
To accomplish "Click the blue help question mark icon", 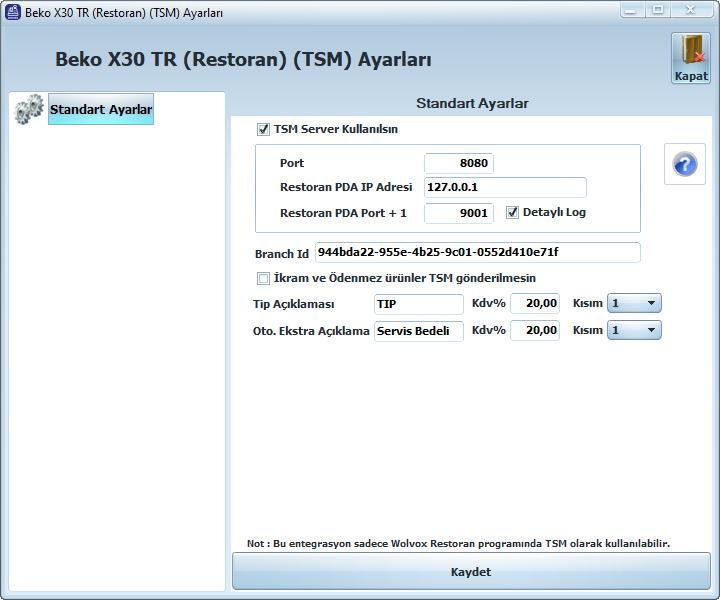I will pyautogui.click(x=685, y=164).
